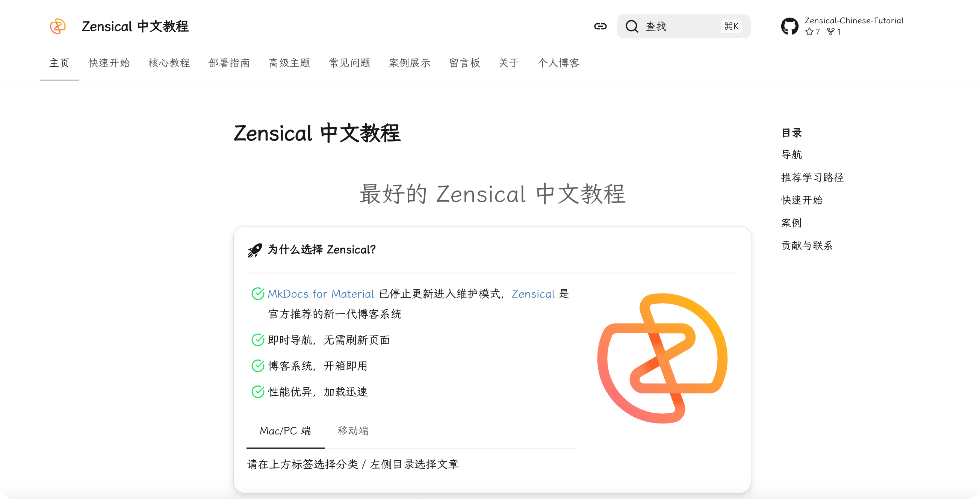Image resolution: width=980 pixels, height=499 pixels.
Task: Open the Zensical-Chinese-Tutorial repository link
Action: (854, 21)
